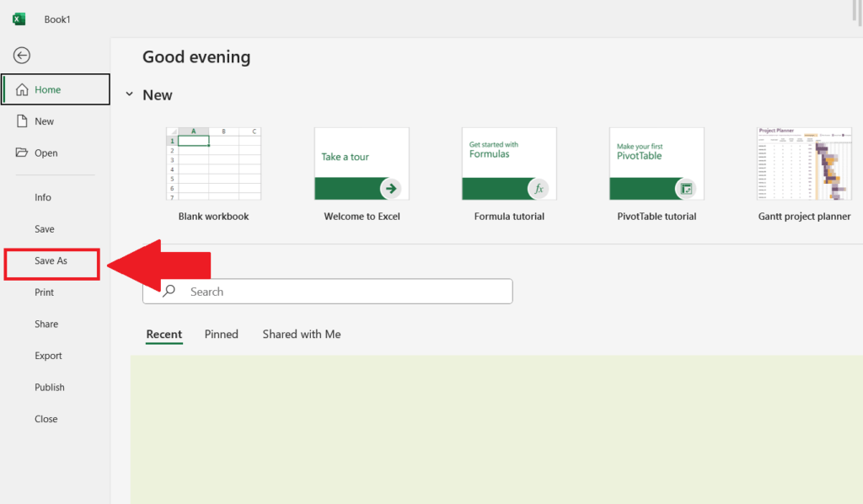
Task: Select Save As in the sidebar
Action: click(51, 260)
